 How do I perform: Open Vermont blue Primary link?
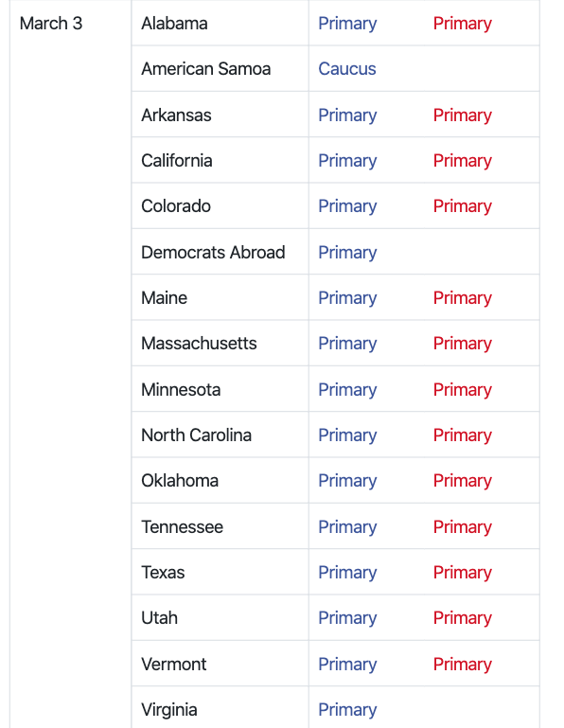347,665
